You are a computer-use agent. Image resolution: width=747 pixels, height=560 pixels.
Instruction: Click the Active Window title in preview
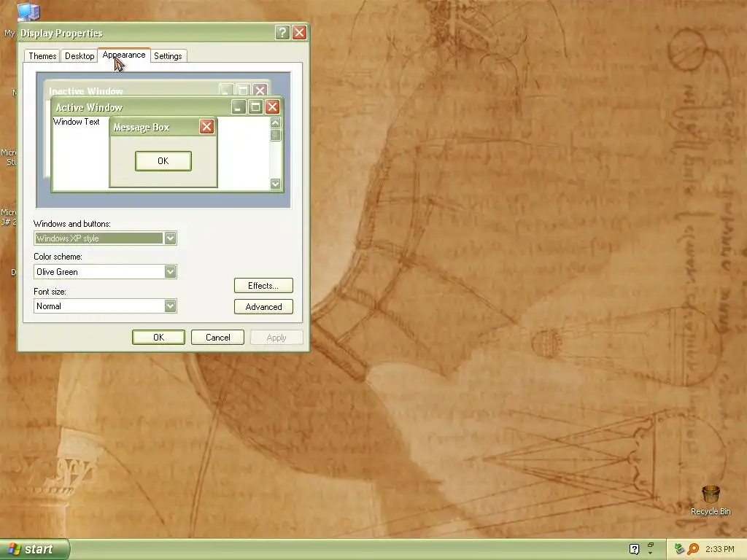coord(89,107)
